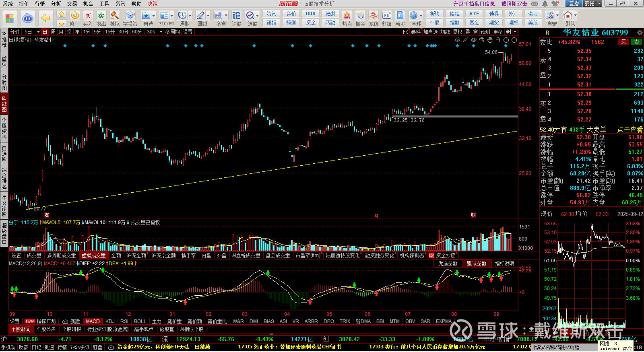Zoom out chart with minus circle icon
The image size is (644, 352).
514,40
